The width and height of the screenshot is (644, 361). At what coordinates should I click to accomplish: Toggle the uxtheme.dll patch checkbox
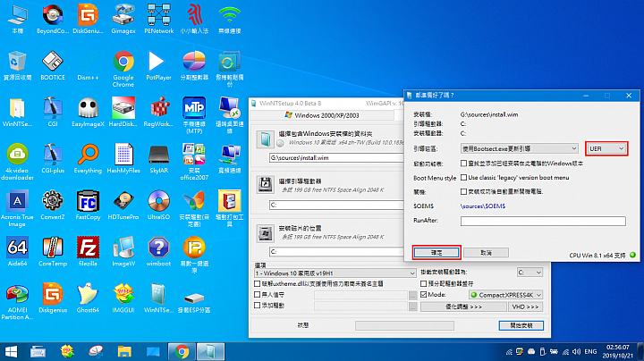click(257, 284)
